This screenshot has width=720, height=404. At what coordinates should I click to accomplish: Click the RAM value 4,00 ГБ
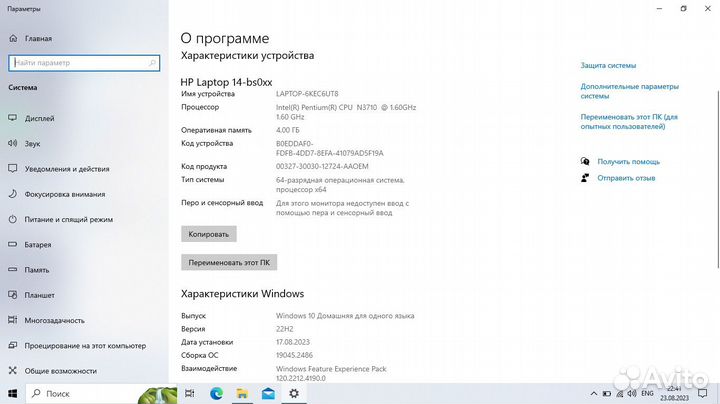click(288, 130)
